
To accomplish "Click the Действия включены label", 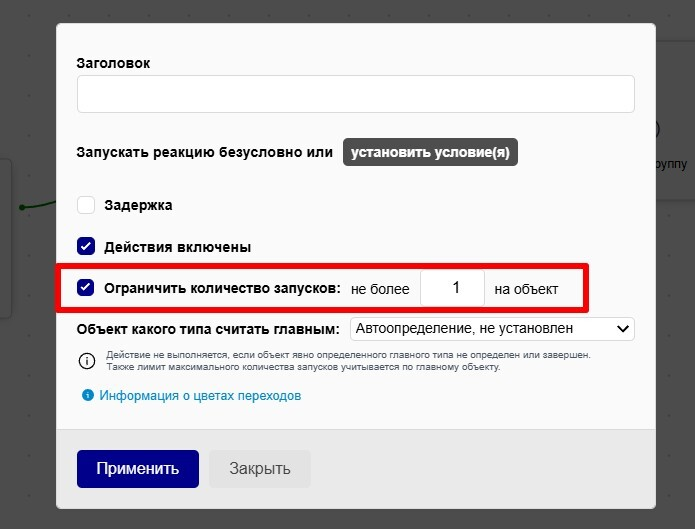I will point(178,247).
